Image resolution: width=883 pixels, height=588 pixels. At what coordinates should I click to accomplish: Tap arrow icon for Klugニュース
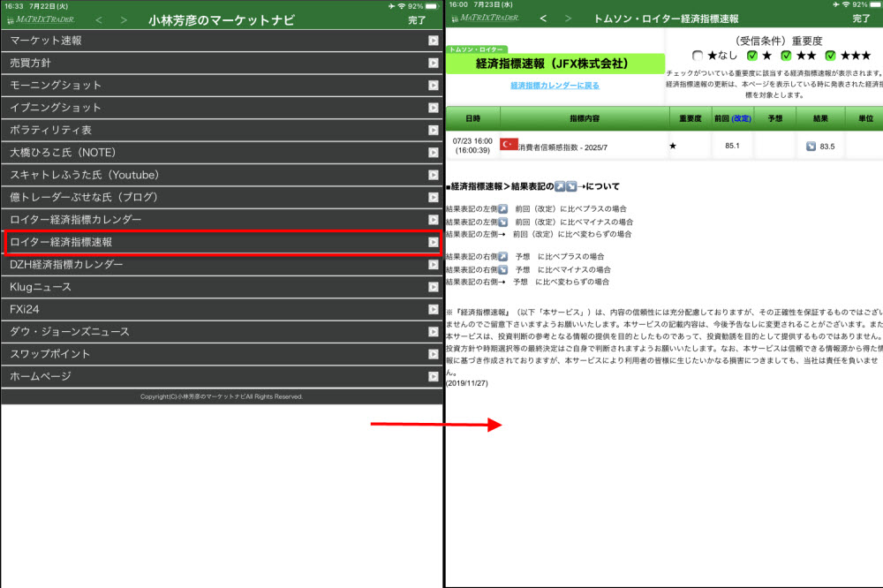433,287
